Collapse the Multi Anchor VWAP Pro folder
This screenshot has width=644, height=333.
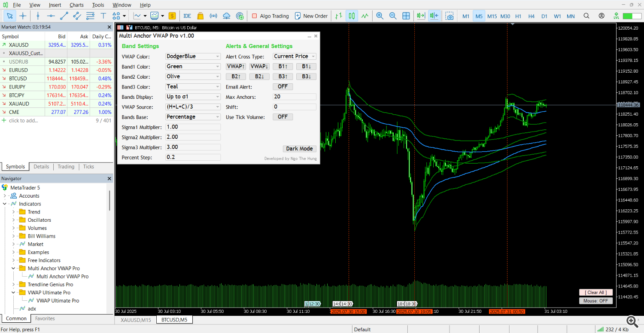[13, 269]
